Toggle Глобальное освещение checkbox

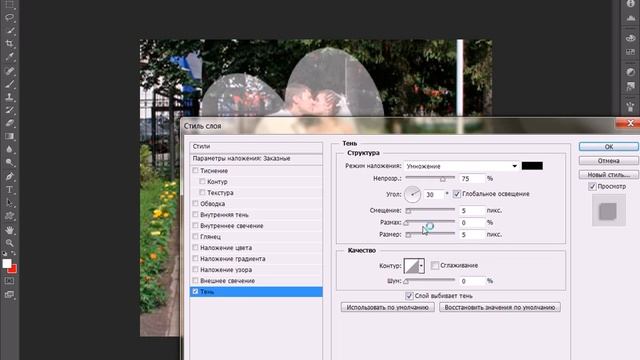[x=457, y=194]
